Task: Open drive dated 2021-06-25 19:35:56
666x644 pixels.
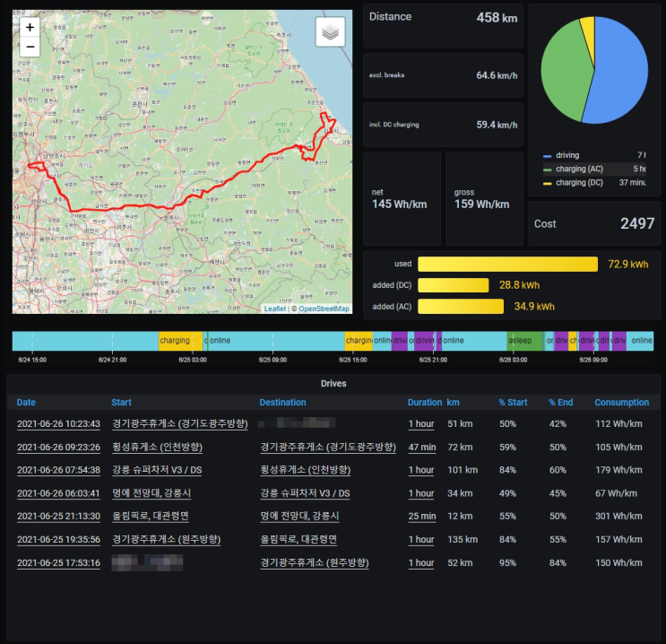Action: pyautogui.click(x=58, y=539)
